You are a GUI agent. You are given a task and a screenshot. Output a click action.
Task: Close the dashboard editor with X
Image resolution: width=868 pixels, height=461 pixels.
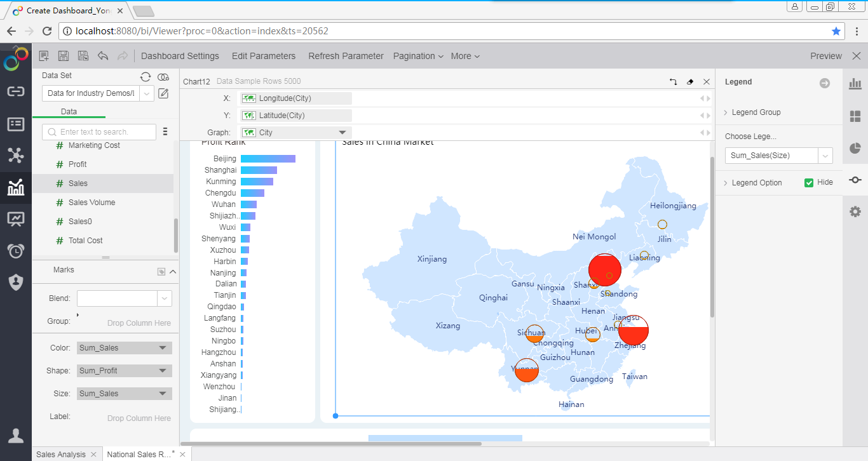(x=857, y=56)
